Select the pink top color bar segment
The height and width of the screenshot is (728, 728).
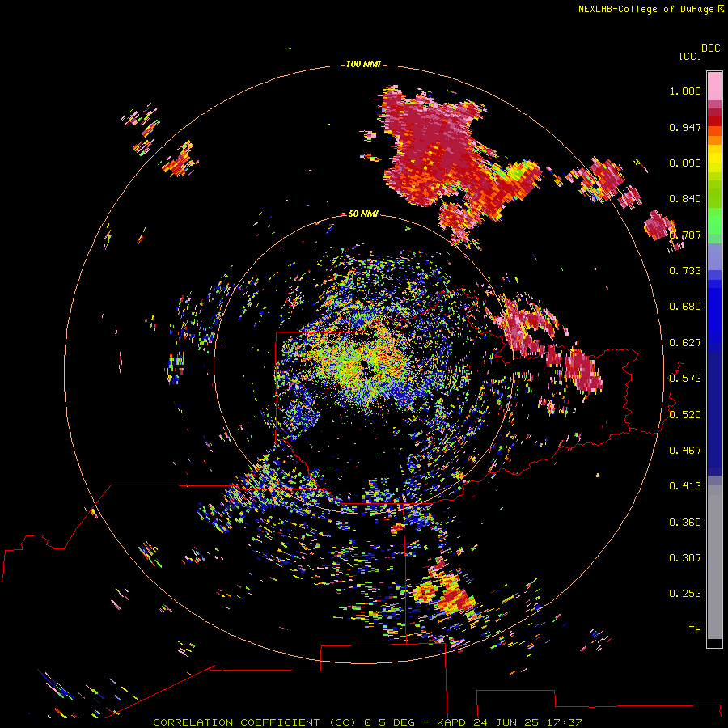[714, 86]
